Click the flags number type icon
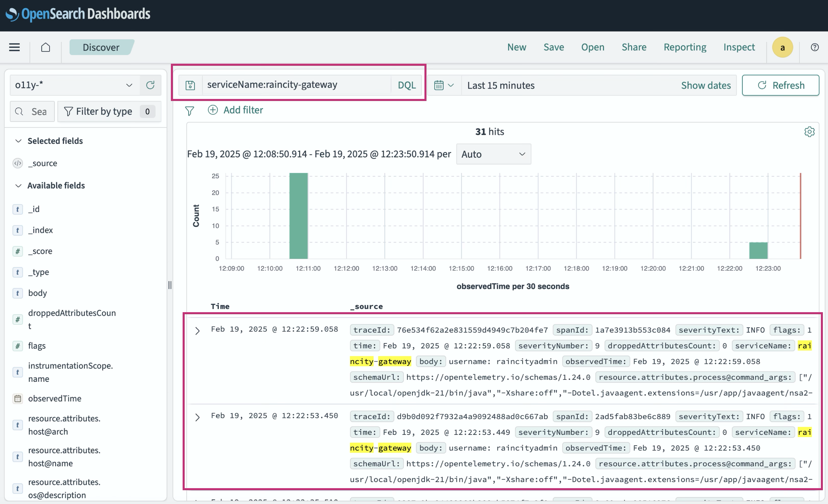Screen dimensions: 828x504 [18, 346]
